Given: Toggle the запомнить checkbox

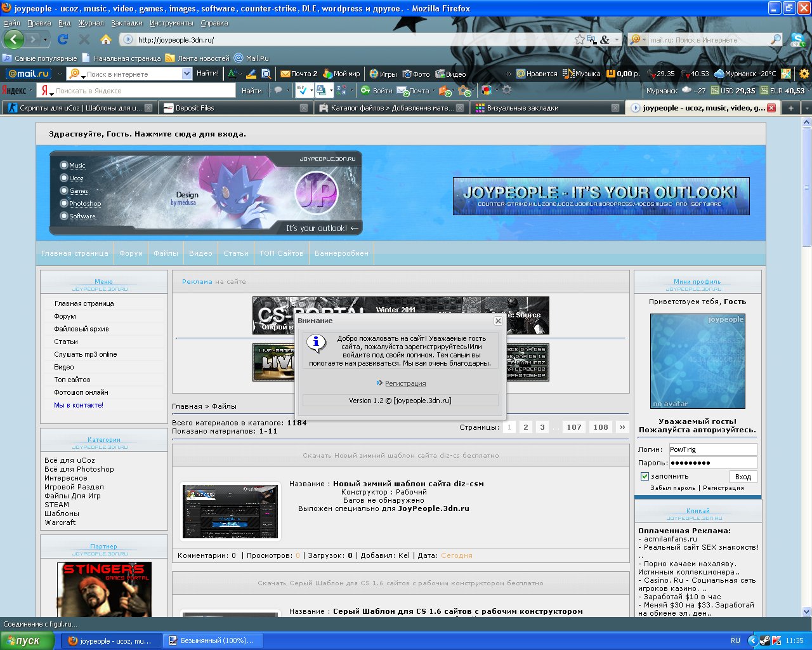Looking at the screenshot, I should coord(645,476).
